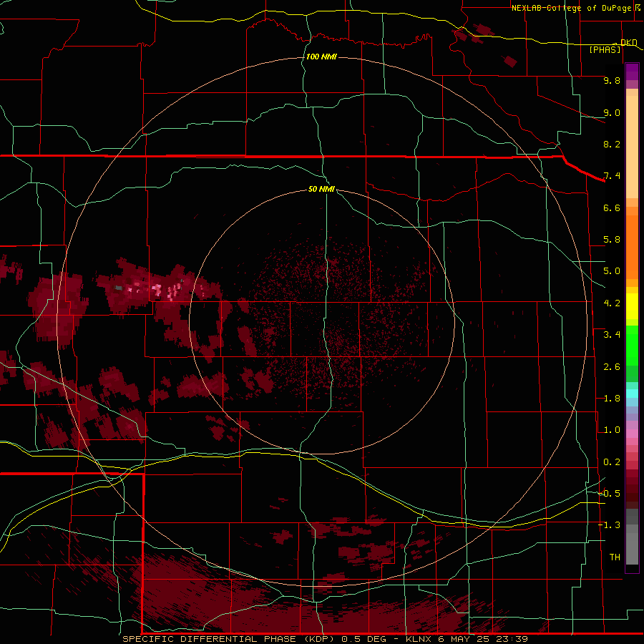This screenshot has height=644, width=644.
Task: Click the 5.8 color scale value
Action: [612, 240]
